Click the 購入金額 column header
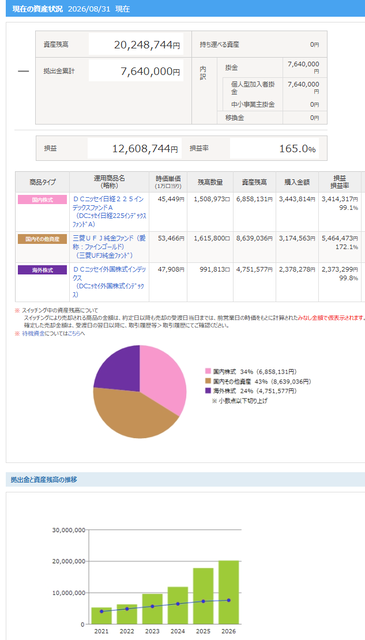 click(x=296, y=182)
